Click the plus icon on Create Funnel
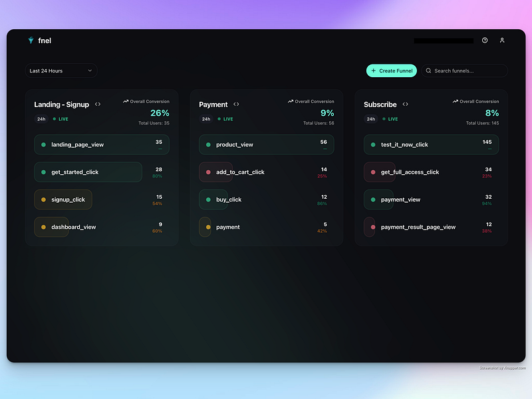 (374, 70)
